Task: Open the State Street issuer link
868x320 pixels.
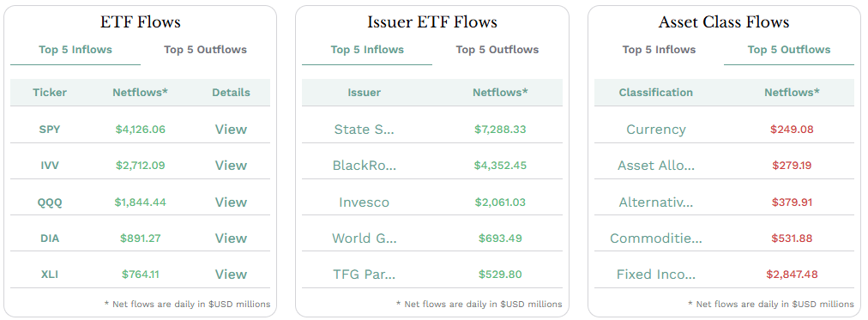Action: [365, 130]
